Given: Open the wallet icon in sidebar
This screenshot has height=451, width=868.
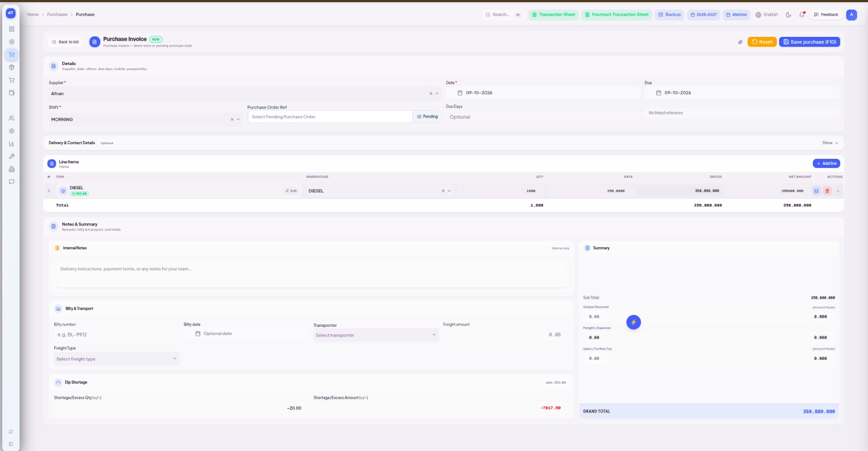Looking at the screenshot, I should pos(11,93).
